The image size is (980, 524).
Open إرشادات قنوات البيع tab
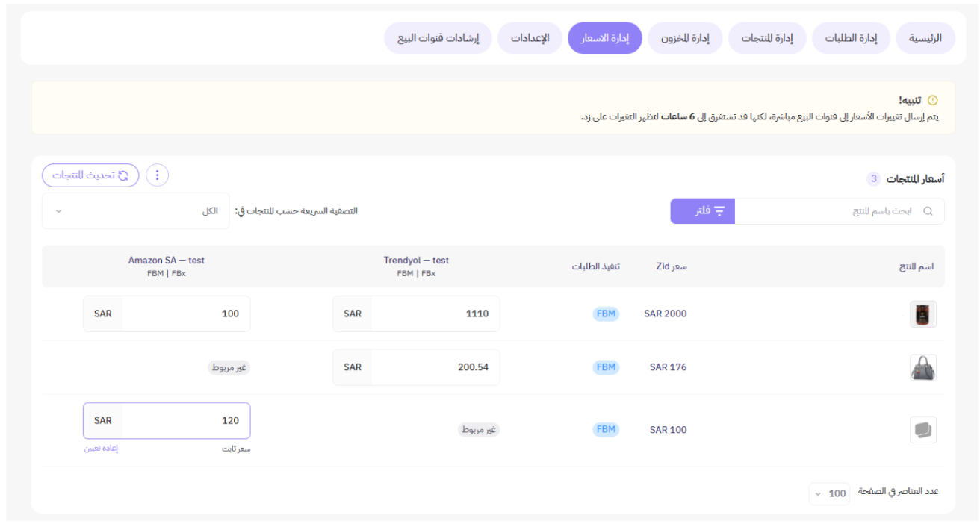pyautogui.click(x=438, y=38)
